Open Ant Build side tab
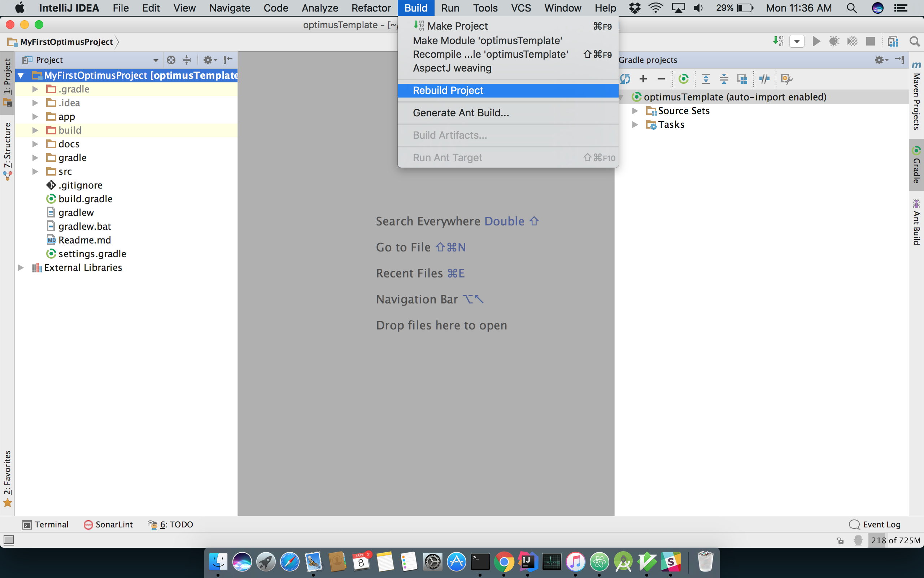Viewport: 924px width, 578px height. (x=916, y=222)
